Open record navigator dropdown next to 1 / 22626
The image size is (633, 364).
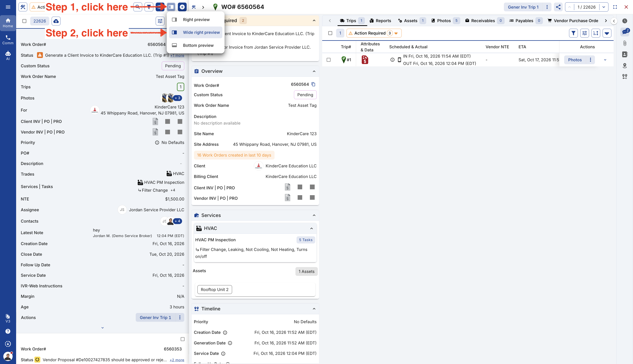[604, 7]
